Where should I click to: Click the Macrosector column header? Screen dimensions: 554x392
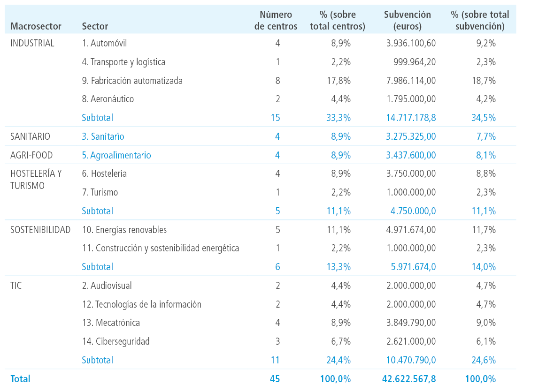[36, 26]
